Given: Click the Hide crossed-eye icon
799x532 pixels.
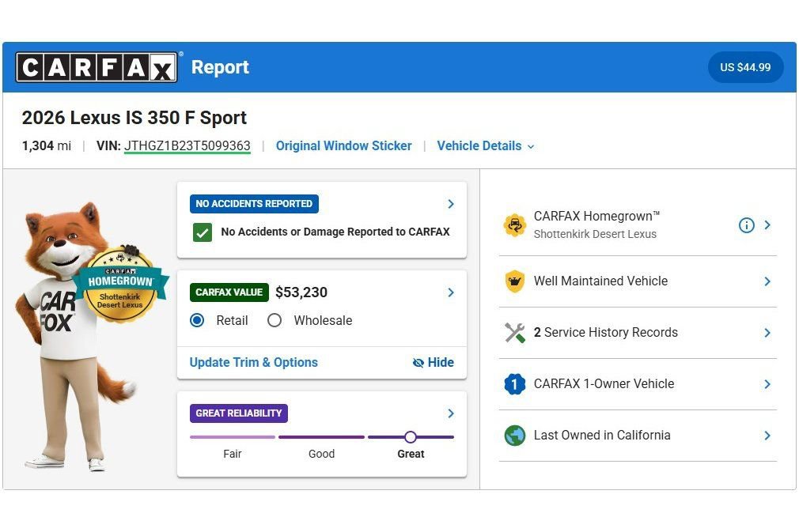Looking at the screenshot, I should tap(418, 363).
